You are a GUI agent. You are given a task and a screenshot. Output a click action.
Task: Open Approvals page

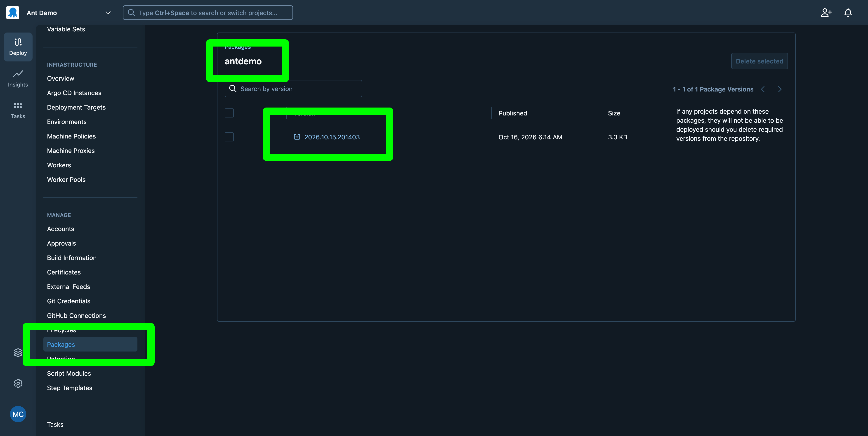tap(61, 244)
